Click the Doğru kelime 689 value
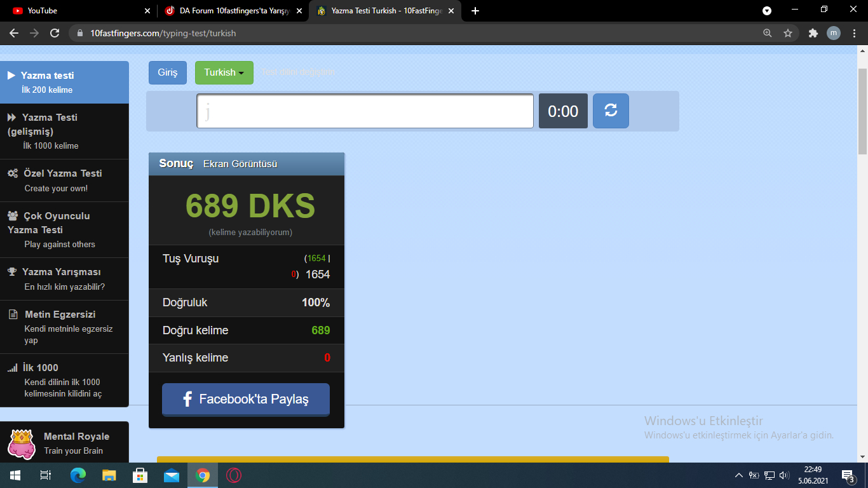 321,330
